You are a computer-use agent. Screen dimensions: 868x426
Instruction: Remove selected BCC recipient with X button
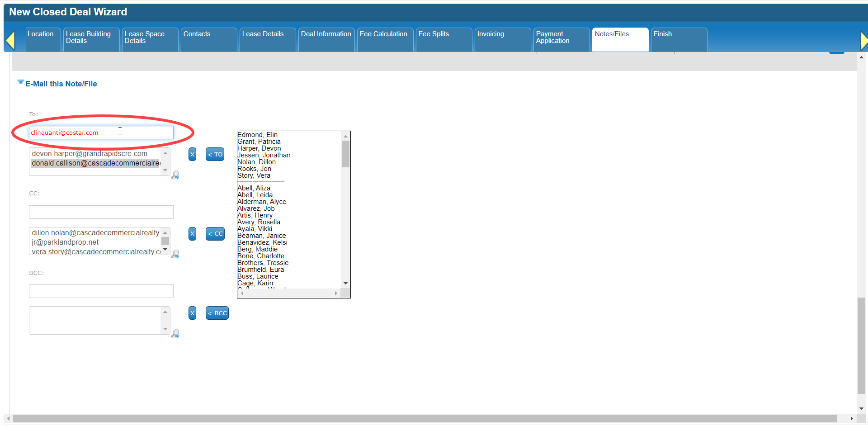(x=192, y=313)
